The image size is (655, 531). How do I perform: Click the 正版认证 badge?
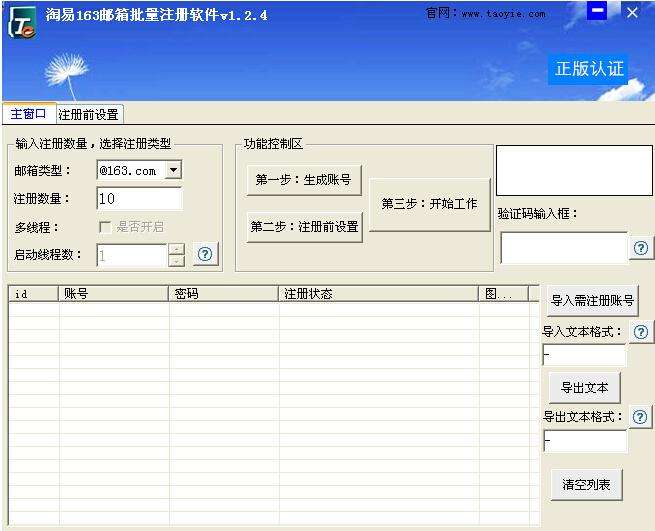[x=589, y=69]
